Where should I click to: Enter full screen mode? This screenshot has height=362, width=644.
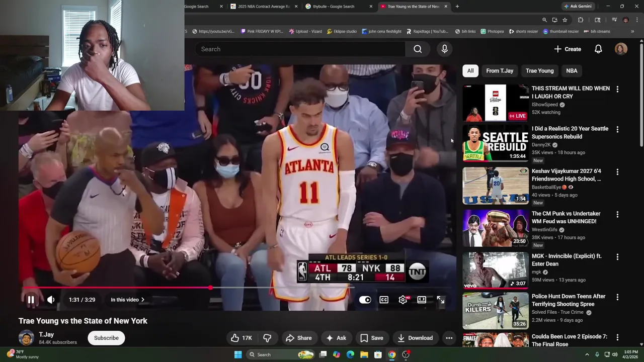pyautogui.click(x=441, y=300)
